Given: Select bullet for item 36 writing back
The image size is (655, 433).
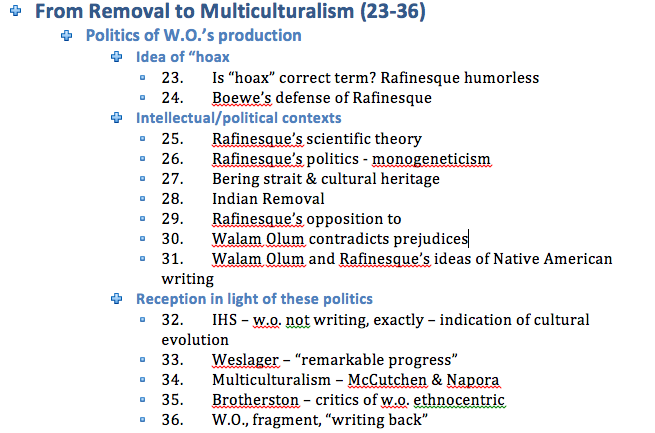Looking at the screenshot, I should coord(142,420).
